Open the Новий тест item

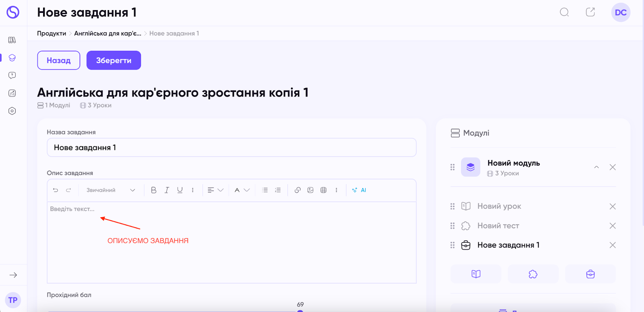pyautogui.click(x=498, y=226)
